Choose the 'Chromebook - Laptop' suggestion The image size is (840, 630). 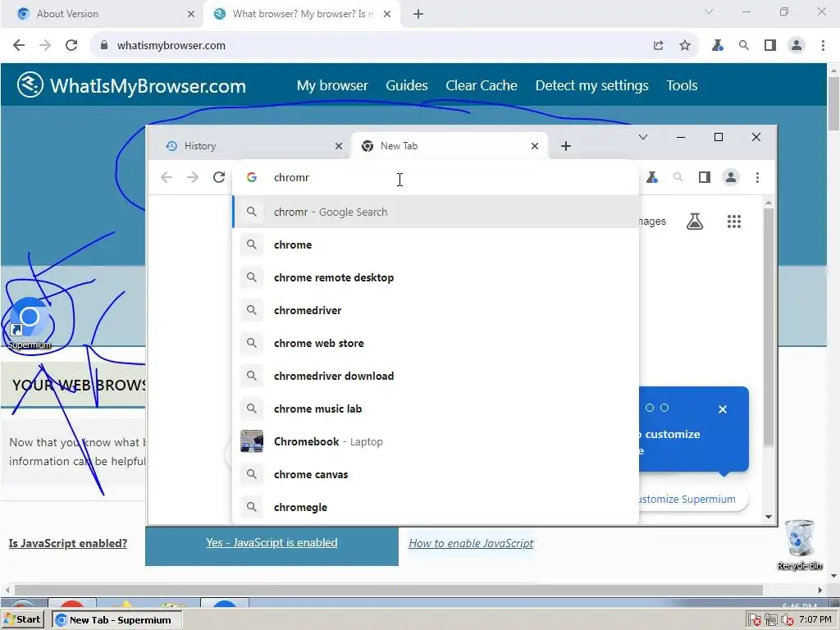[x=436, y=441]
